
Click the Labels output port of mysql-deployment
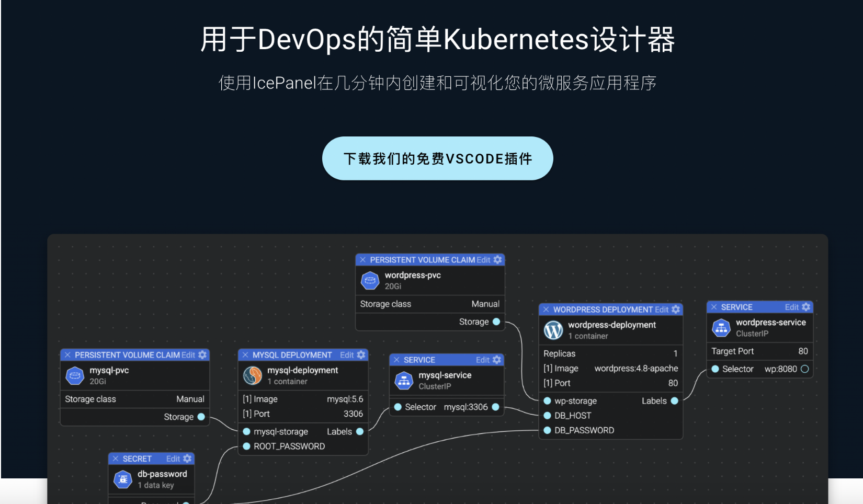360,431
